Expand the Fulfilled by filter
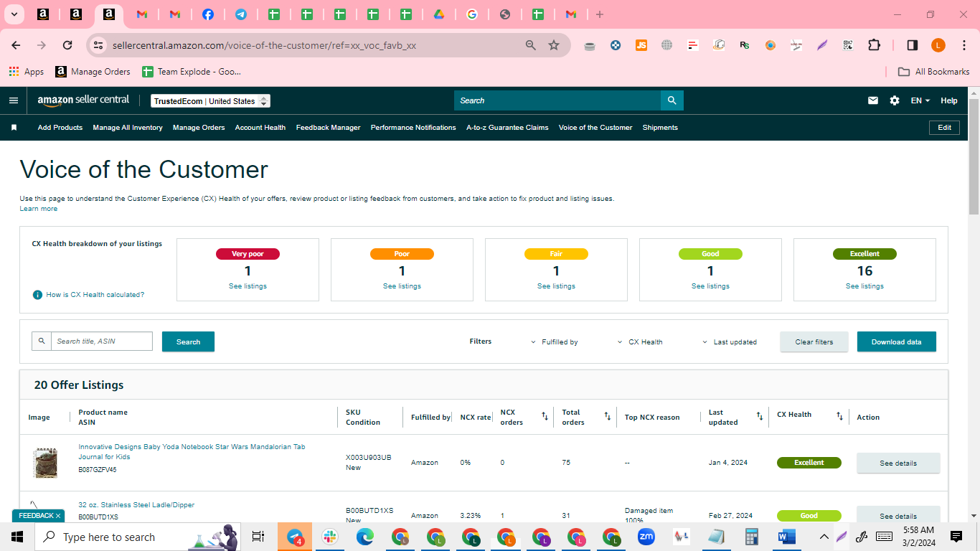The width and height of the screenshot is (980, 551). pos(555,342)
